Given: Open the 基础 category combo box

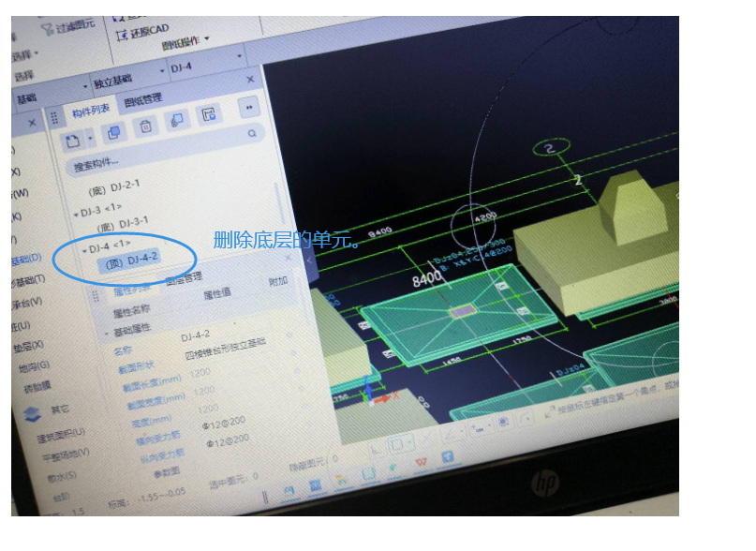Looking at the screenshot, I should [52, 94].
